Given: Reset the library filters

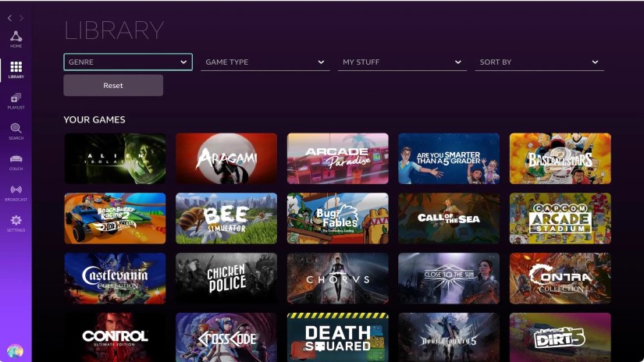Looking at the screenshot, I should pyautogui.click(x=113, y=85).
